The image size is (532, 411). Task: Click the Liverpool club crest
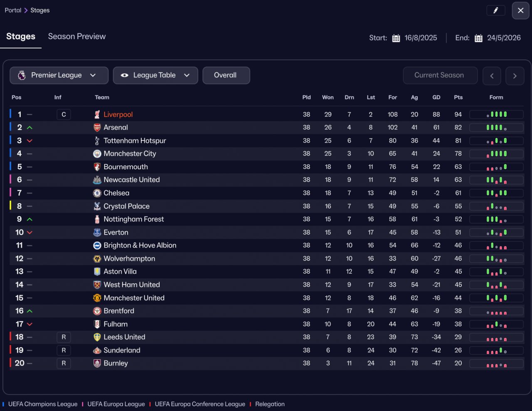tap(97, 115)
